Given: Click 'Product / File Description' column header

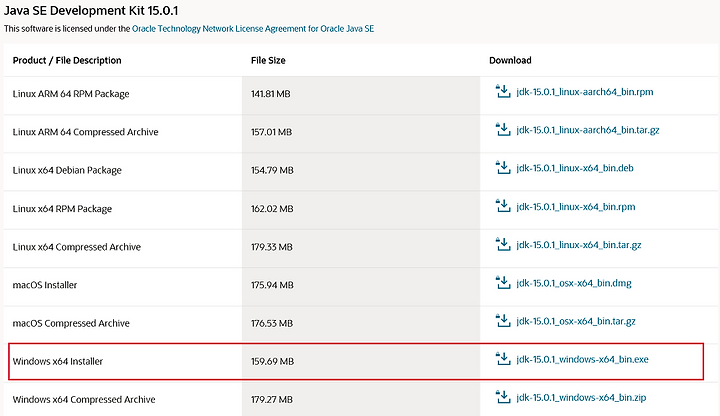Looking at the screenshot, I should 67,60.
